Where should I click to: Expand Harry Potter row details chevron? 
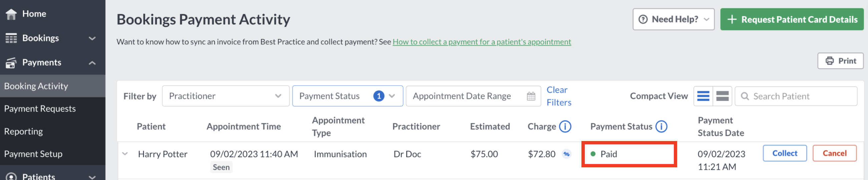[125, 154]
